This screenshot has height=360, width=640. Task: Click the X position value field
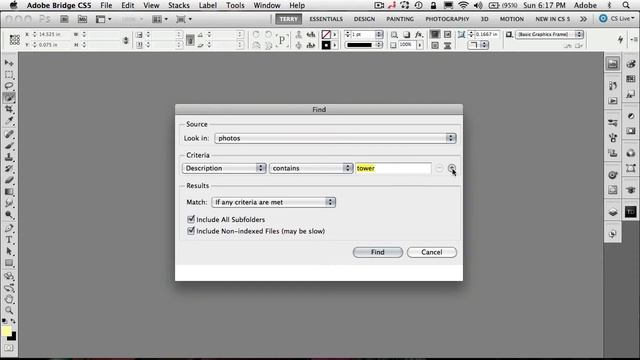pyautogui.click(x=51, y=34)
